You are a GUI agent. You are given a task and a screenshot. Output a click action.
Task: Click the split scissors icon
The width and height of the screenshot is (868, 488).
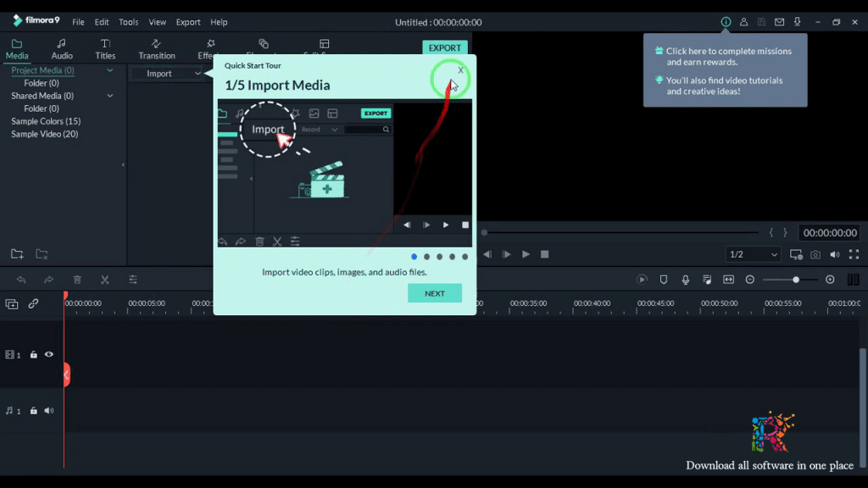pos(104,280)
